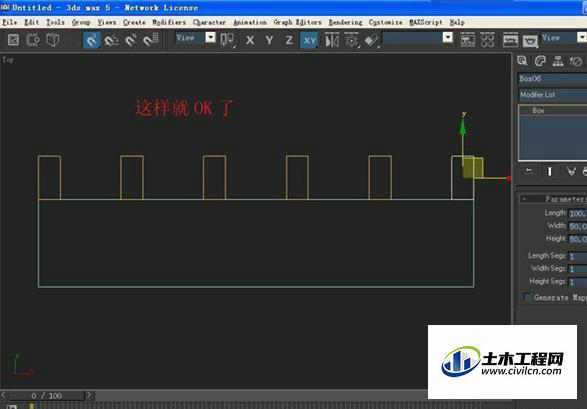This screenshot has height=409, width=587.
Task: Open the Views menu
Action: coord(107,22)
